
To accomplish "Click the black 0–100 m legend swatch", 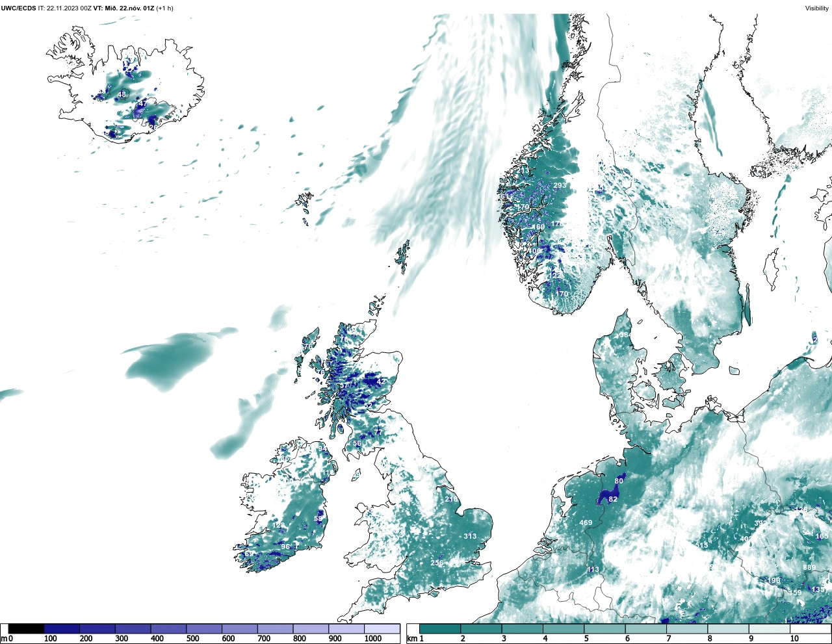I will 26,629.
